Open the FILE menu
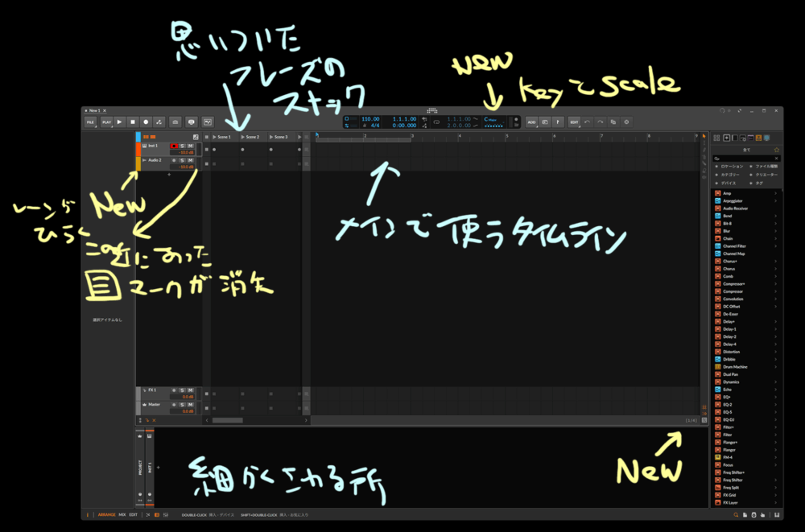 click(x=90, y=122)
